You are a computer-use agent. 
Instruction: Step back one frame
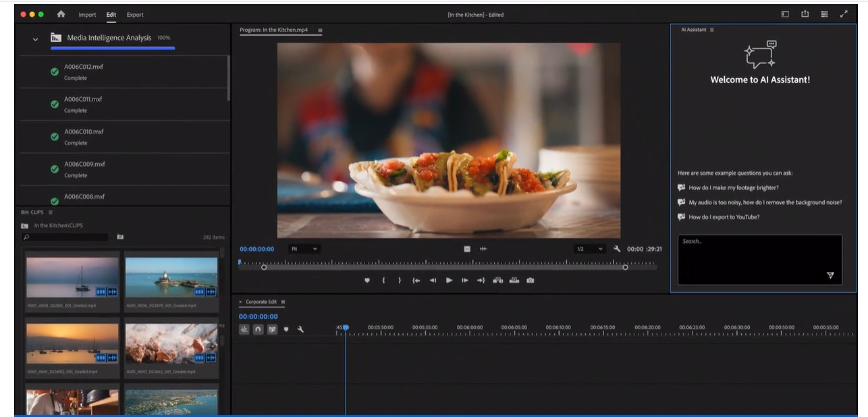tap(433, 280)
